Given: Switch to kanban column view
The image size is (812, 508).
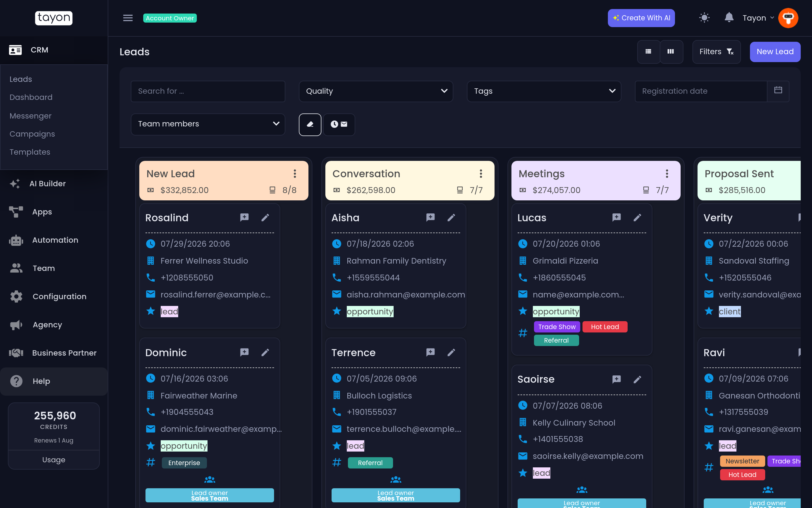Looking at the screenshot, I should [671, 52].
